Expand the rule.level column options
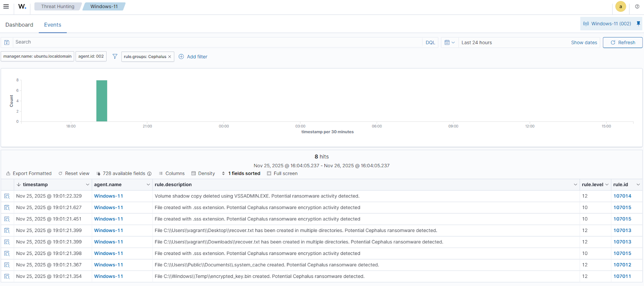Viewport: 644px width, 286px height. (x=607, y=184)
